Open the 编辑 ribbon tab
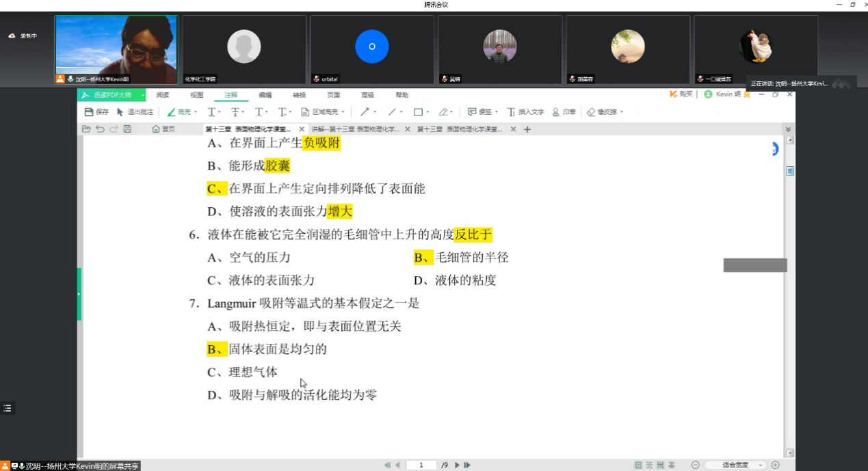 point(265,95)
